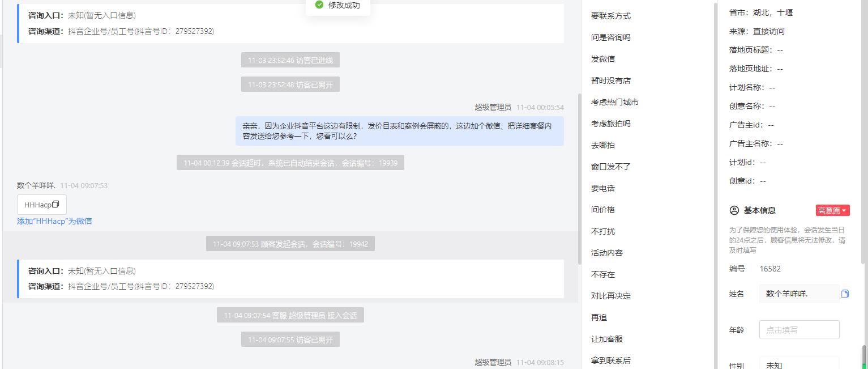
Task: Select quick reply 去哪拍
Action: 602,145
